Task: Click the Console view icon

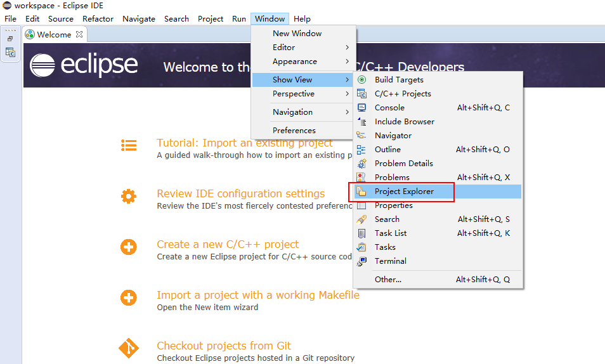Action: (361, 108)
